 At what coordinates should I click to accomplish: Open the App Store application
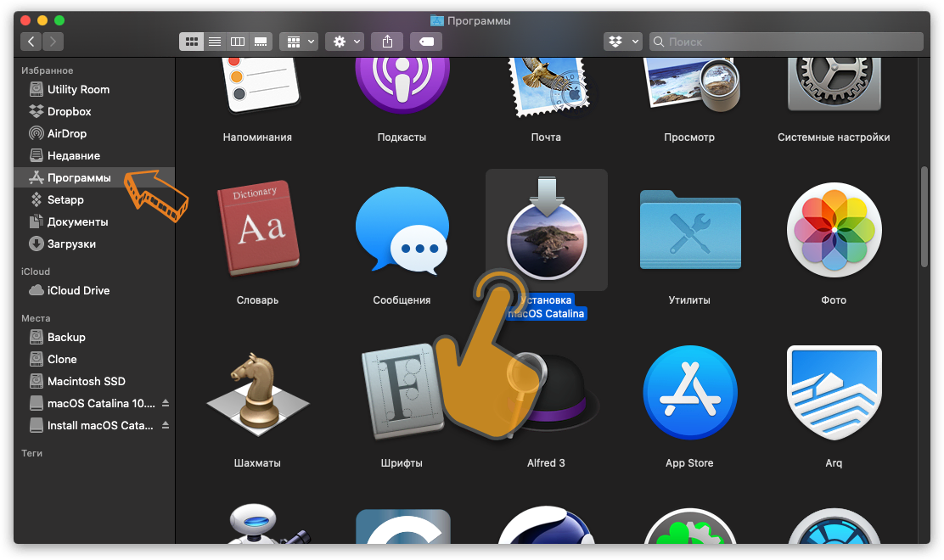click(x=690, y=392)
